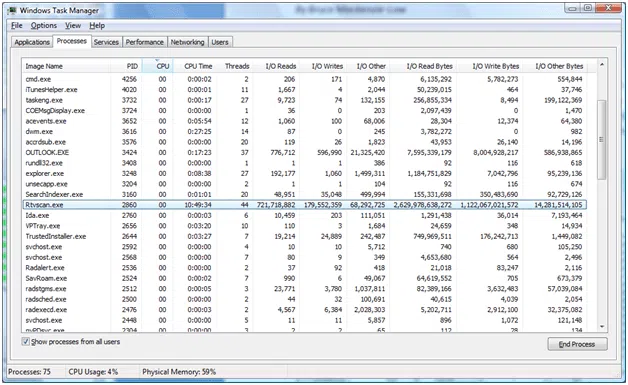This screenshot has height=385, width=628.
Task: Select the Rtvscan.exe process row
Action: point(304,205)
